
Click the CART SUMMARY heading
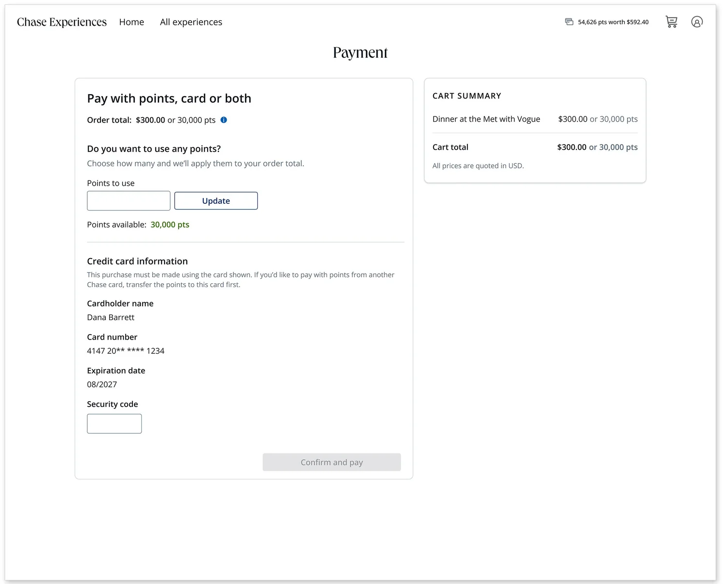tap(467, 96)
